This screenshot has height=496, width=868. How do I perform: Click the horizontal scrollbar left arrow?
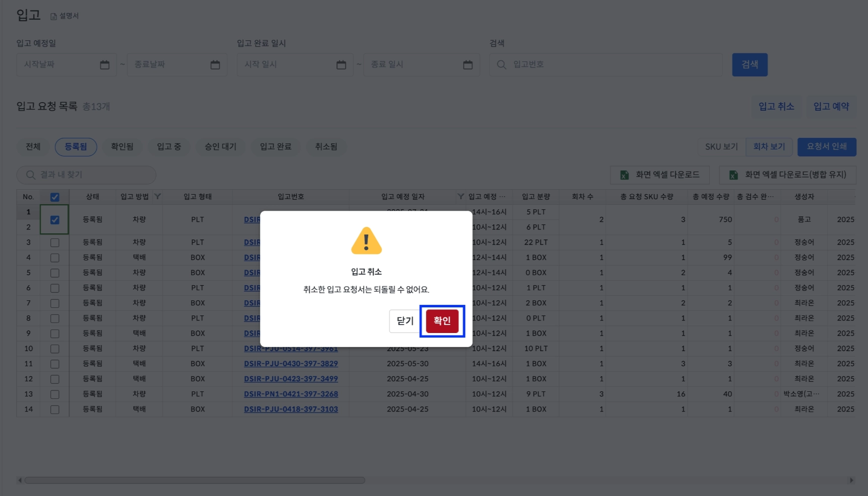(x=20, y=480)
